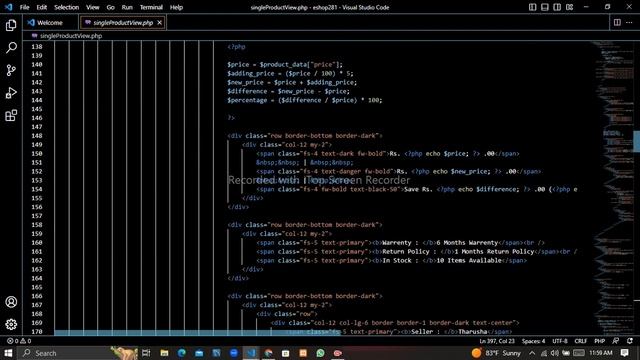Open the Terminal menu
Image resolution: width=640 pixels, height=360 pixels.
pyautogui.click(x=151, y=7)
